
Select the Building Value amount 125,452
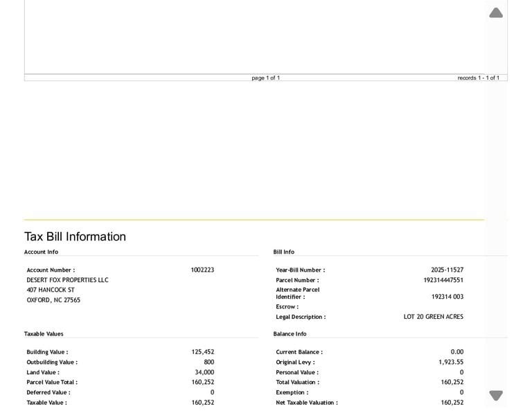(203, 351)
